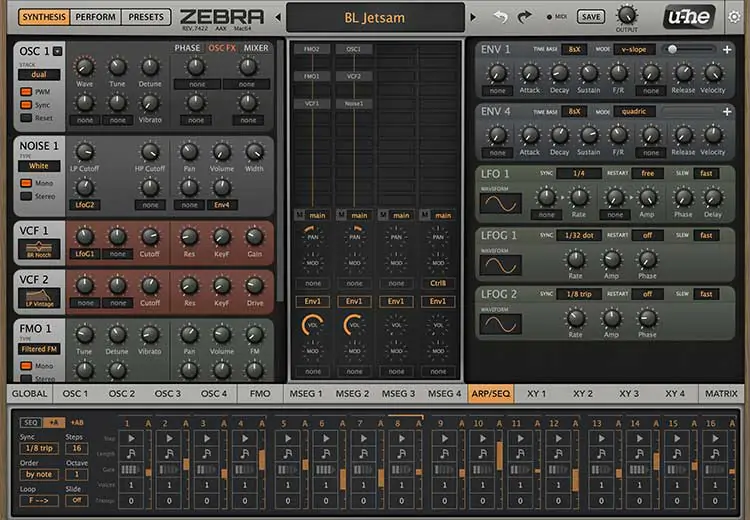Screen dimensions: 750x520
Task: Click the u-he logo
Action: coord(689,17)
